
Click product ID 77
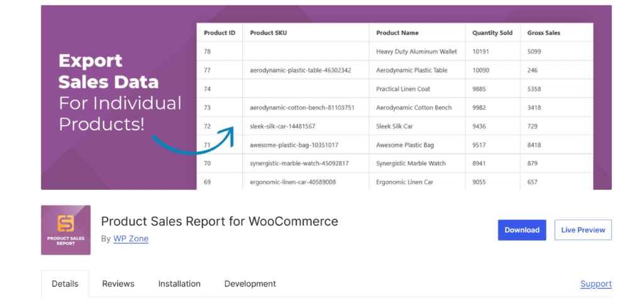pos(208,70)
